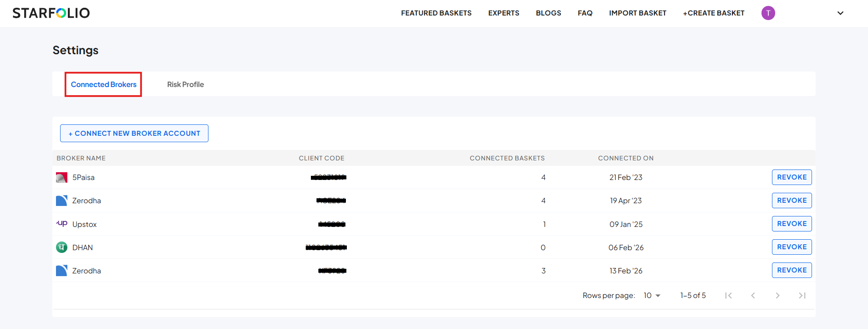Image resolution: width=868 pixels, height=329 pixels.
Task: Open the purple T profile avatar
Action: point(768,13)
